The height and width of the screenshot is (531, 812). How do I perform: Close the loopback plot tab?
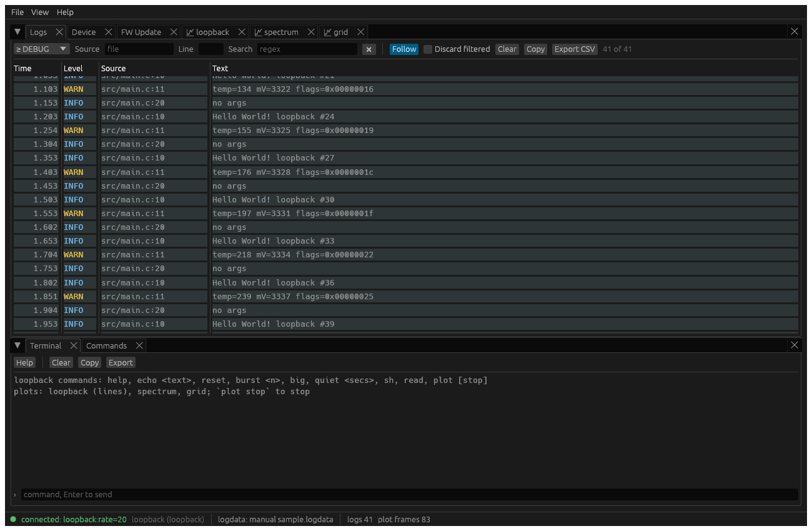[242, 32]
